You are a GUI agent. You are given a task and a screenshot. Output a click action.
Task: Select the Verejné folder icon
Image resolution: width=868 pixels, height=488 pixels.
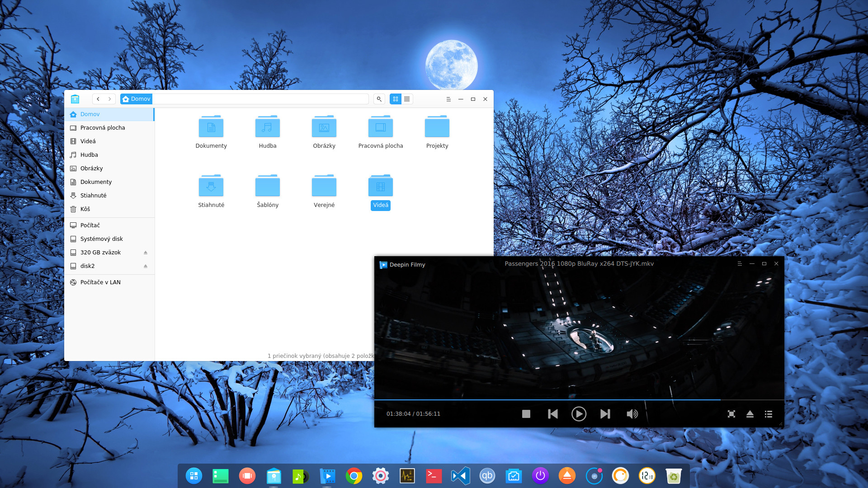324,186
